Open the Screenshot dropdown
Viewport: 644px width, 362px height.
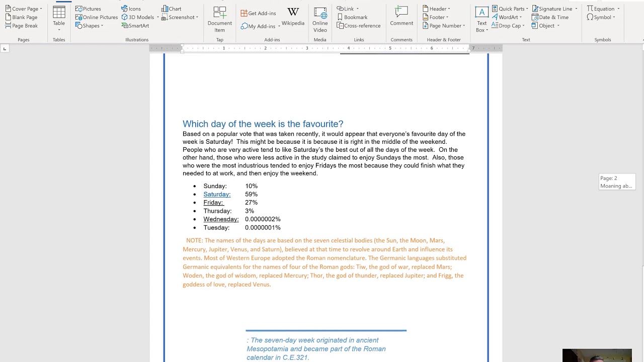(197, 17)
